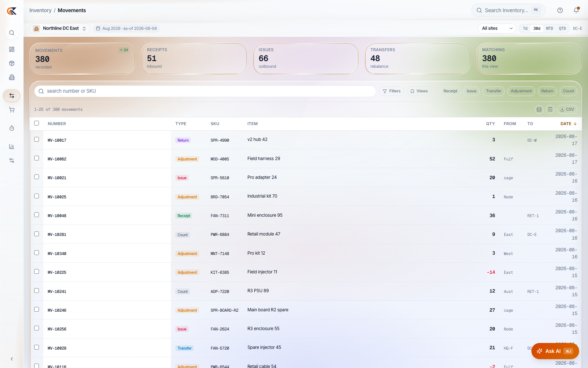This screenshot has width=588, height=368.
Task: Open the shopping cart sidebar icon
Action: tap(12, 110)
